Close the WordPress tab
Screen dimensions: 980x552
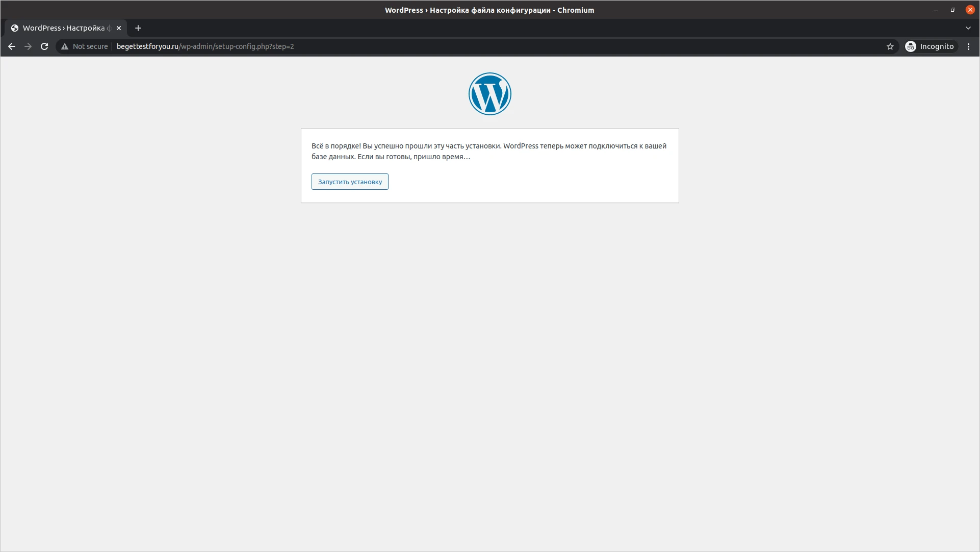pyautogui.click(x=119, y=28)
